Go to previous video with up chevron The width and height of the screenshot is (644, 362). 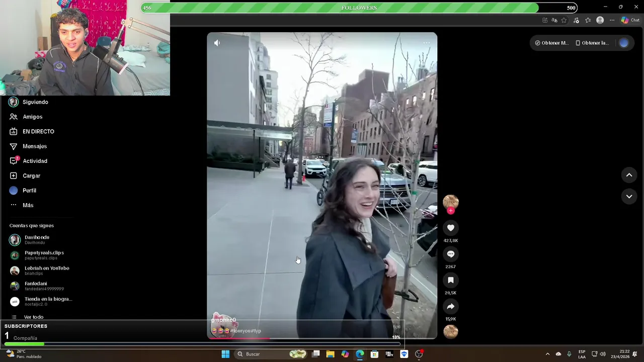[x=629, y=175]
